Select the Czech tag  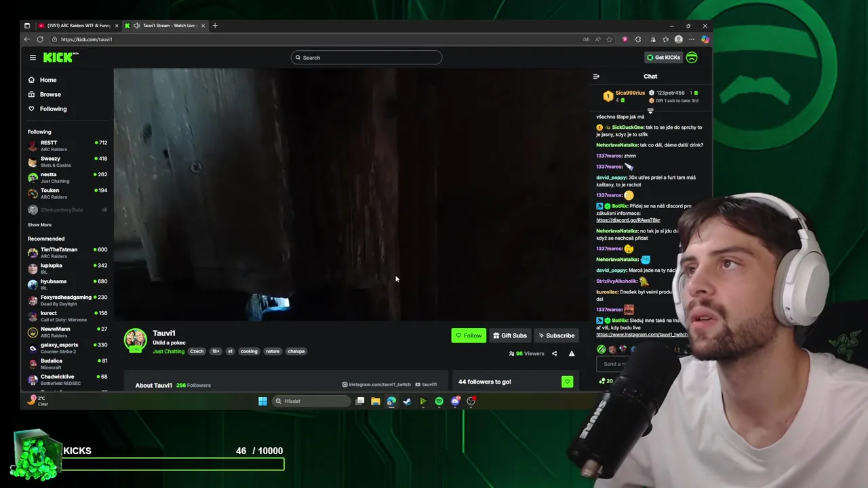coord(197,351)
